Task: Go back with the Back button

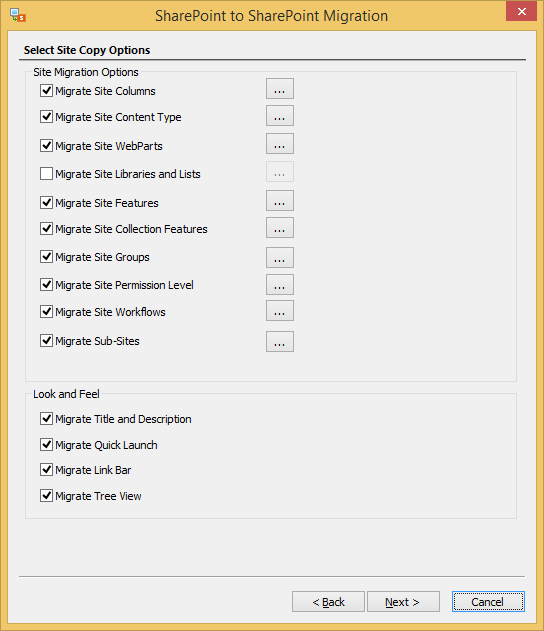Action: (x=328, y=602)
